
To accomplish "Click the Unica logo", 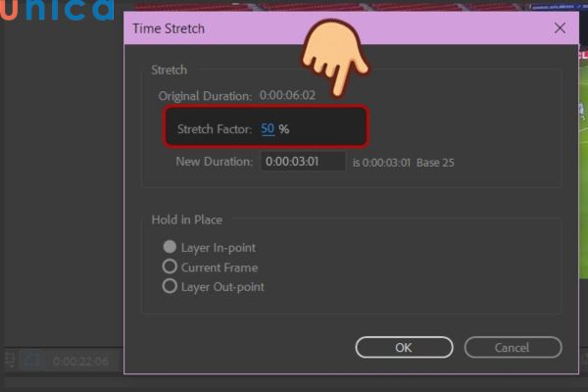I will 57,11.
